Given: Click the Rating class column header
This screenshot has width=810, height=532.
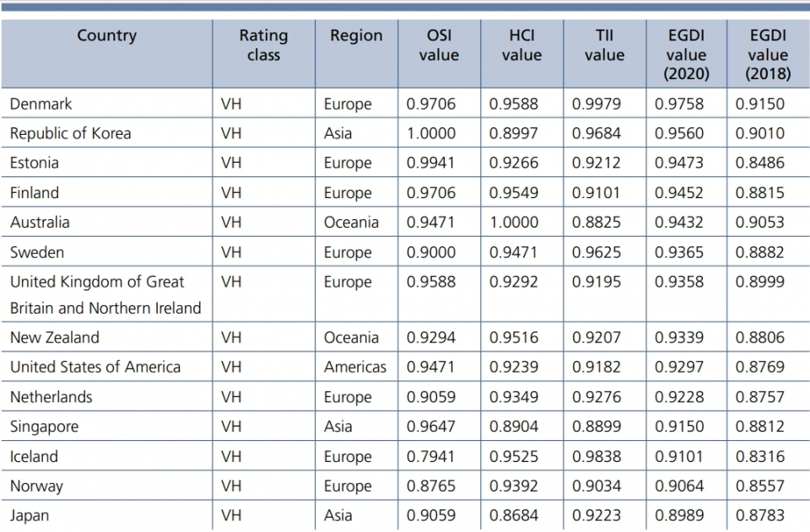Looking at the screenshot, I should click(263, 46).
